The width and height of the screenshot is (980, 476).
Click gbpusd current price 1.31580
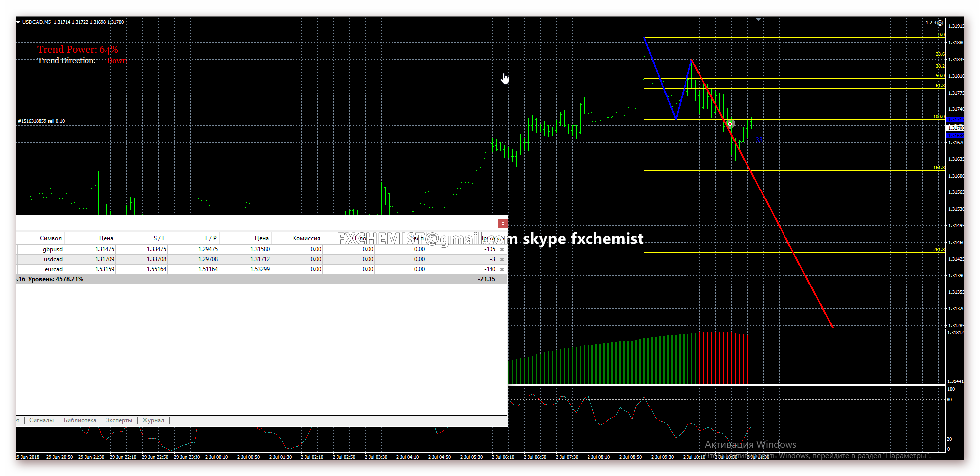(x=260, y=249)
